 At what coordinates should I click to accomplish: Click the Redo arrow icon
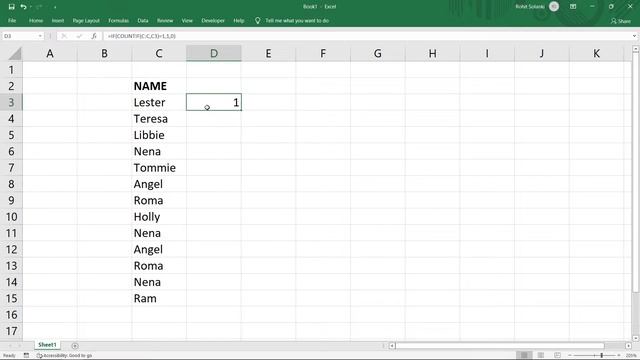(39, 7)
